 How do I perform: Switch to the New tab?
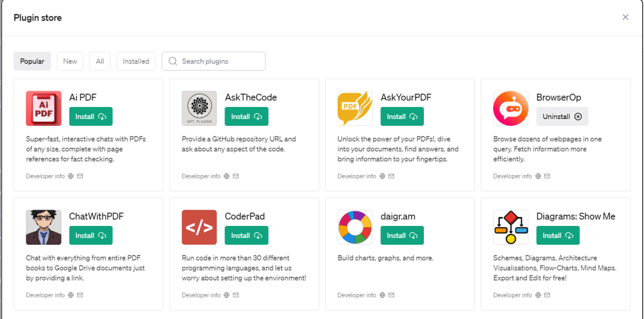point(70,61)
